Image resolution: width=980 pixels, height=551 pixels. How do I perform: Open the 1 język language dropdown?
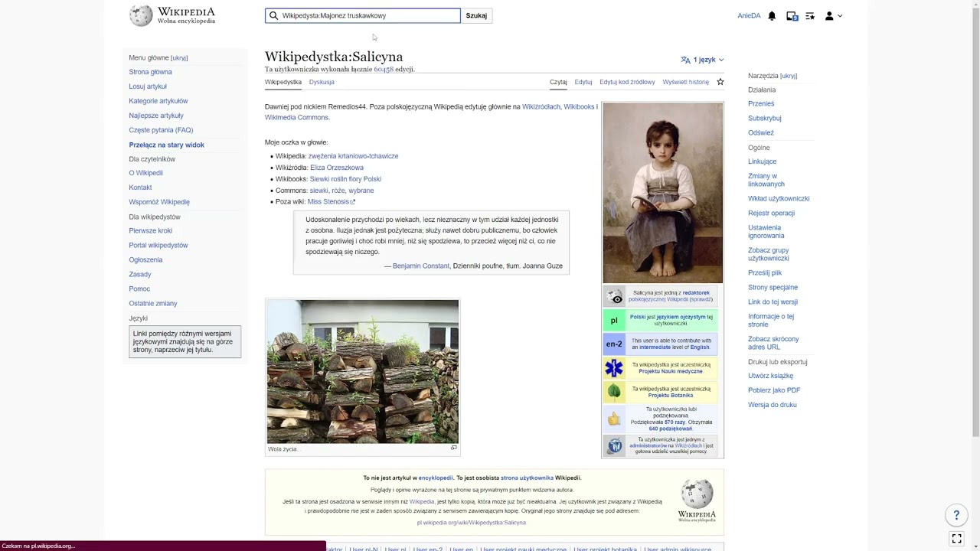point(702,60)
